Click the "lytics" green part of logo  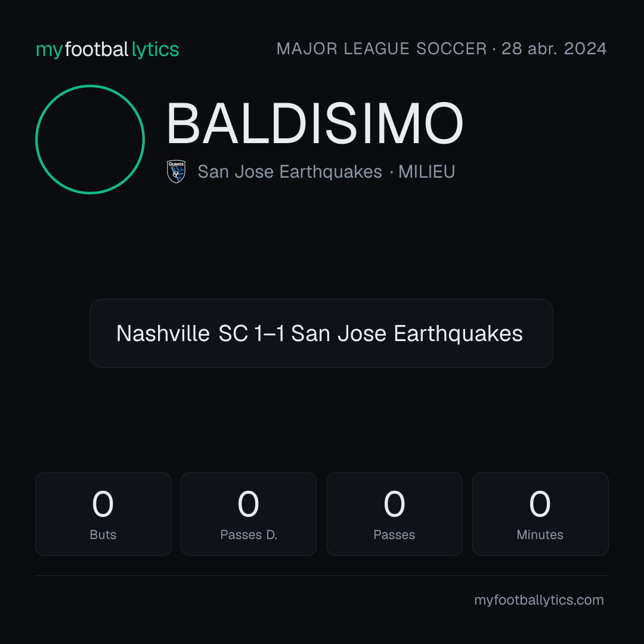tap(155, 49)
